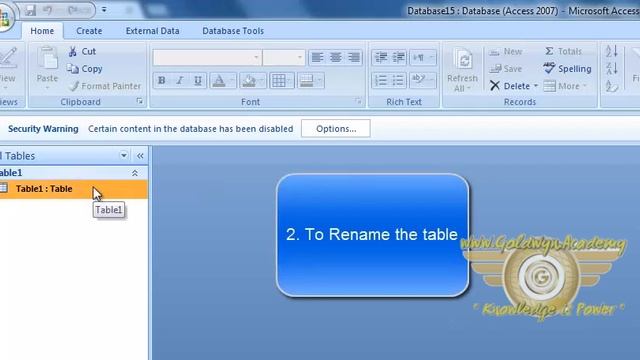Apply fill/back color bucket

249,80
